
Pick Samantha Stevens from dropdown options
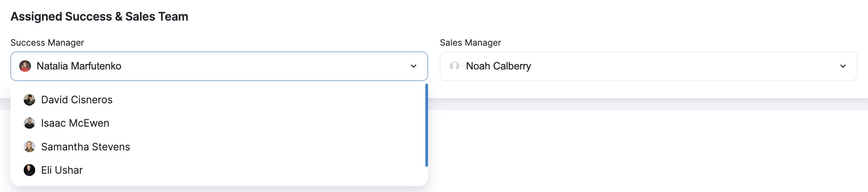[85, 147]
